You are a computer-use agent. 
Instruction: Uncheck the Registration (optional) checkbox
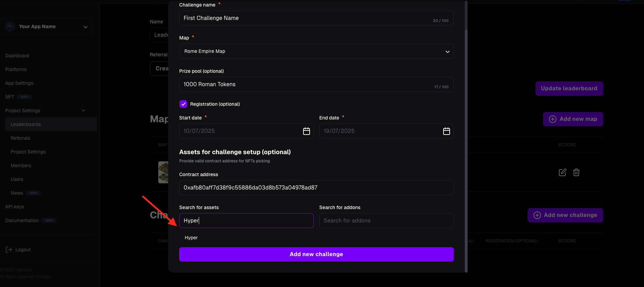[183, 104]
